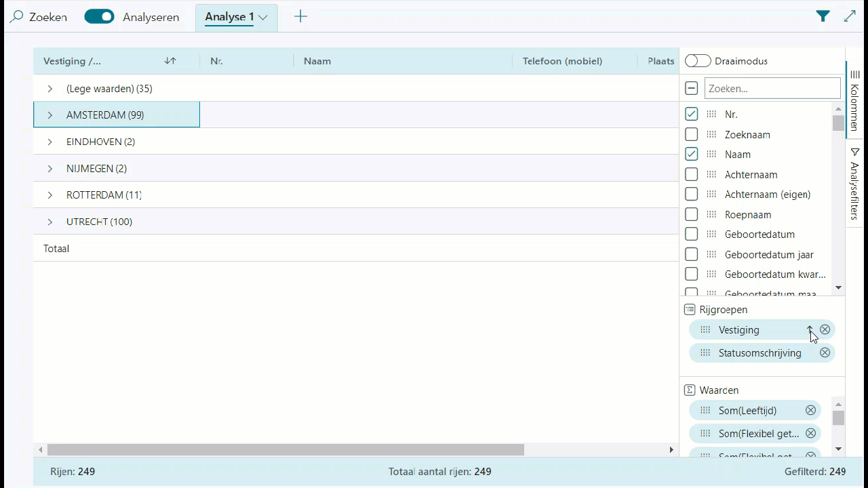This screenshot has width=868, height=488.
Task: Click the Telefoon (mobiel) column header
Action: (562, 61)
